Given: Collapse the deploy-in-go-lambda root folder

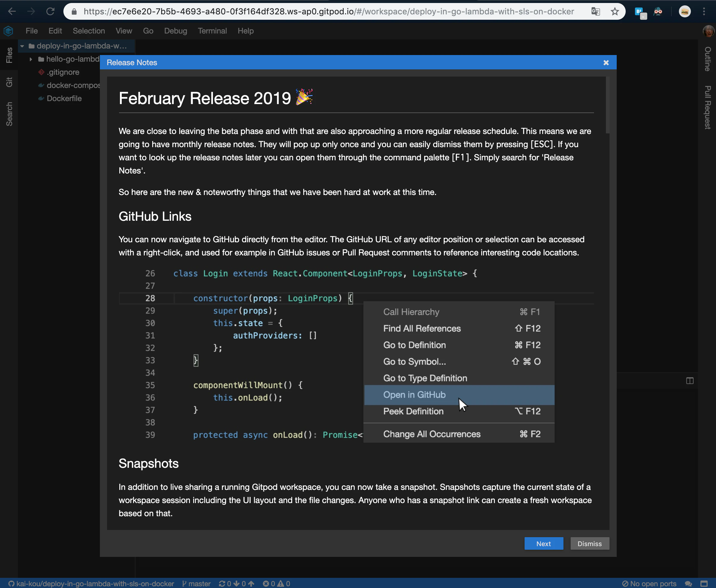Looking at the screenshot, I should [22, 46].
